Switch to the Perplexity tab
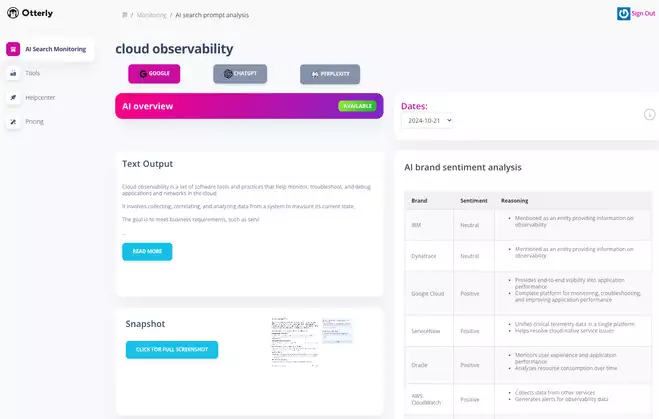659x419 pixels. [x=330, y=74]
